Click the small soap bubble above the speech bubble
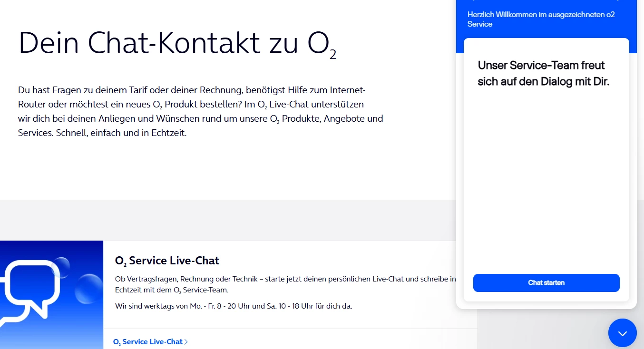Viewport: 644px width, 349px height. point(61,266)
